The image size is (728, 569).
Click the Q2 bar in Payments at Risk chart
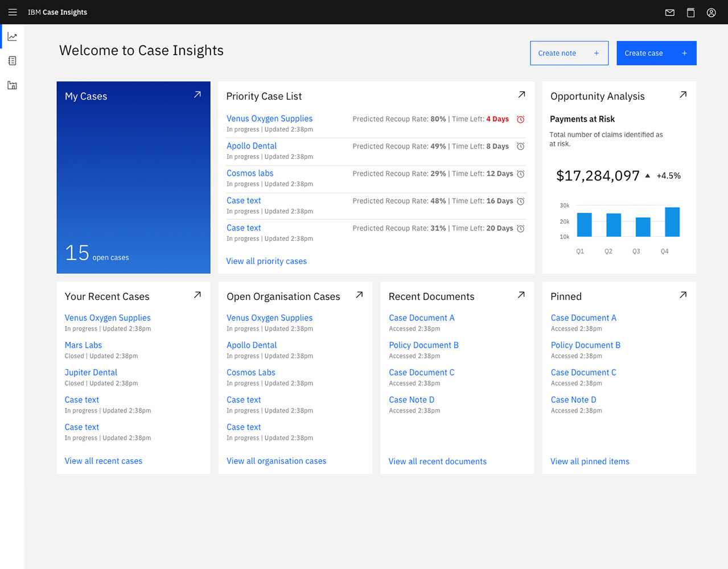[x=614, y=225]
